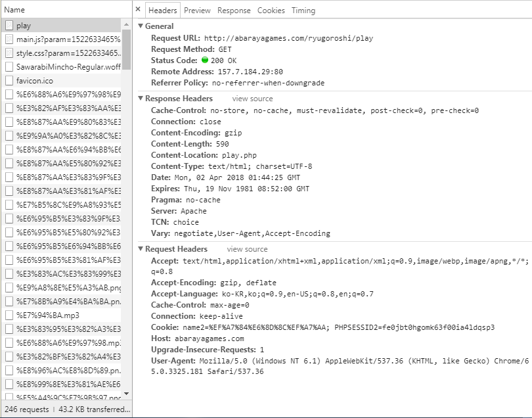The width and height of the screenshot is (532, 418).
Task: Switch to the Preview tab
Action: click(197, 11)
